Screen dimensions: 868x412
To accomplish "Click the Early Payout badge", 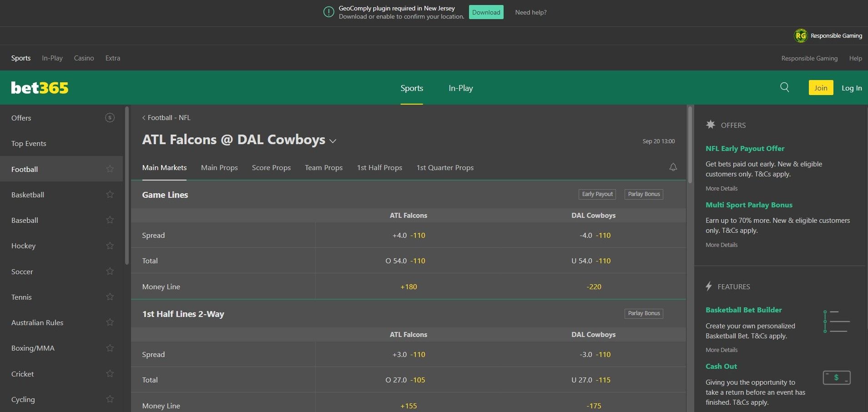I will [x=597, y=194].
